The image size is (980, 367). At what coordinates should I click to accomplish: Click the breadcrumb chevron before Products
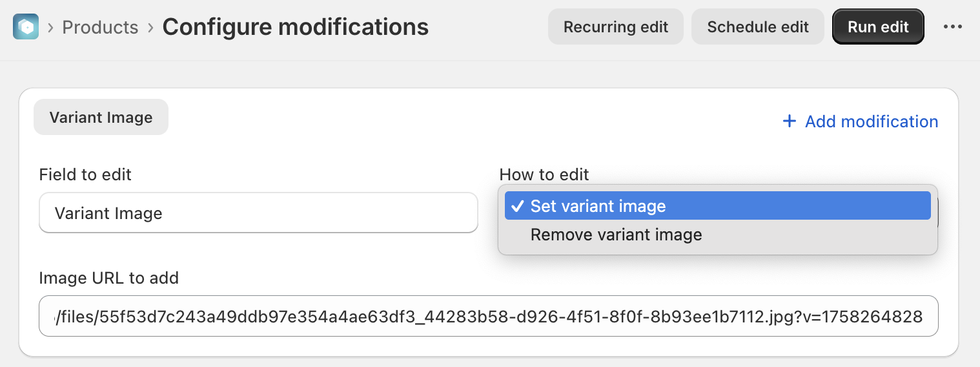[x=50, y=28]
